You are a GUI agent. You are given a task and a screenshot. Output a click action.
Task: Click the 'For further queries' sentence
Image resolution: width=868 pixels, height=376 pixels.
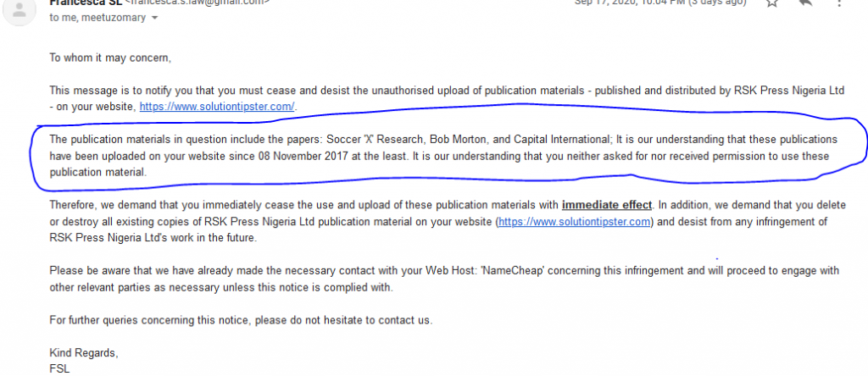click(241, 320)
